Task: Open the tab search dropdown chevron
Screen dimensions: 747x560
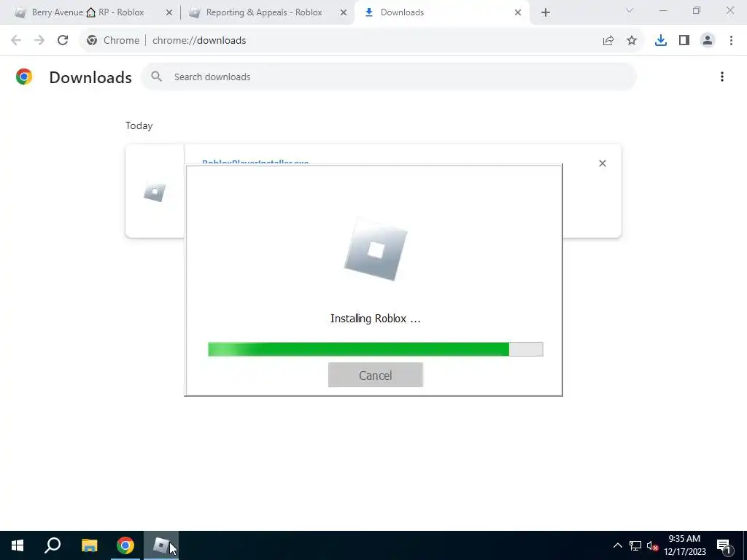Action: 630,10
